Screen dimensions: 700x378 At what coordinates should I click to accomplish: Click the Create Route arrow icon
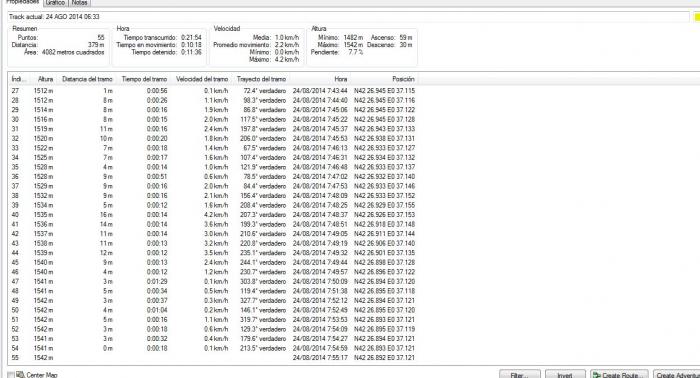tap(596, 375)
